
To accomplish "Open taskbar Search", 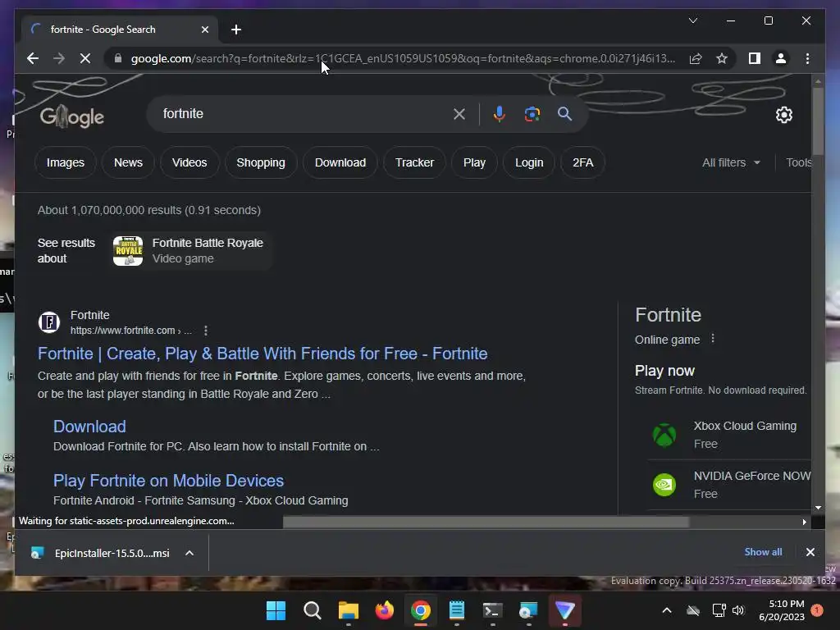I will tap(313, 610).
